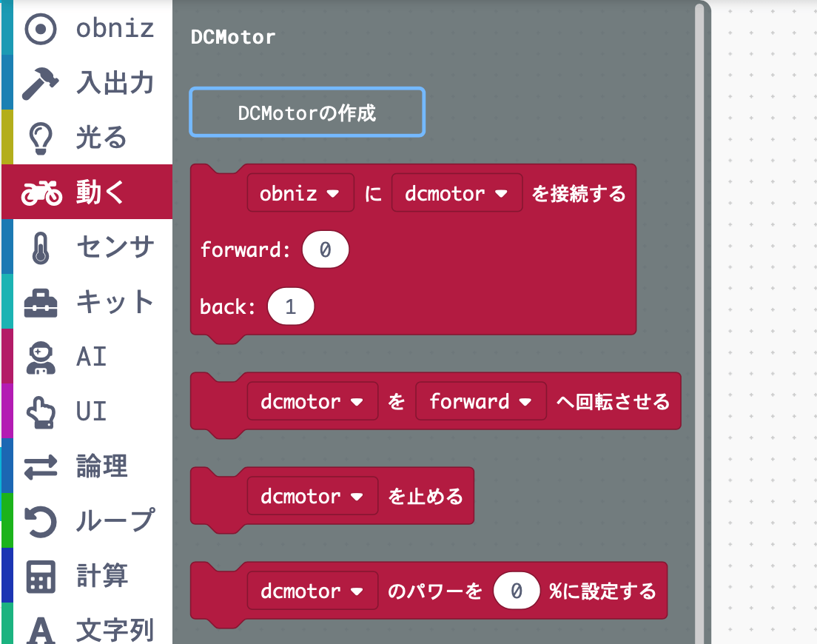This screenshot has height=644, width=817.
Task: Open the obniz dropdown in connect block
Action: pos(300,193)
